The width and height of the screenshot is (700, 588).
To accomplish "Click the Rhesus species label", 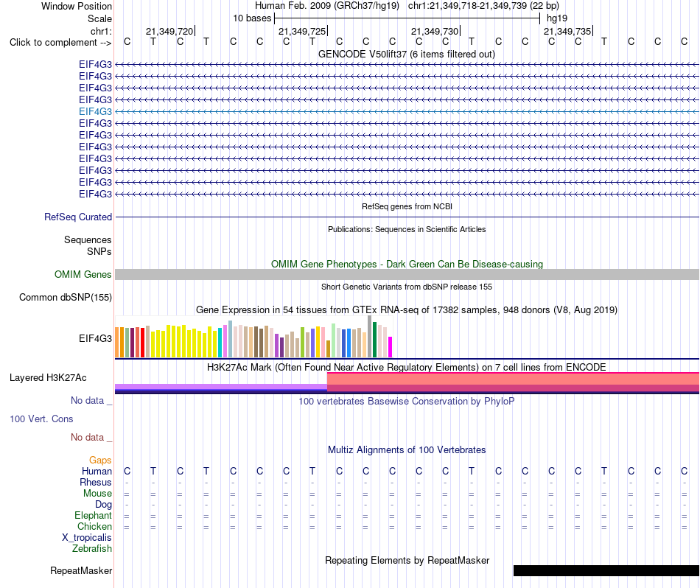I will pyautogui.click(x=96, y=482).
